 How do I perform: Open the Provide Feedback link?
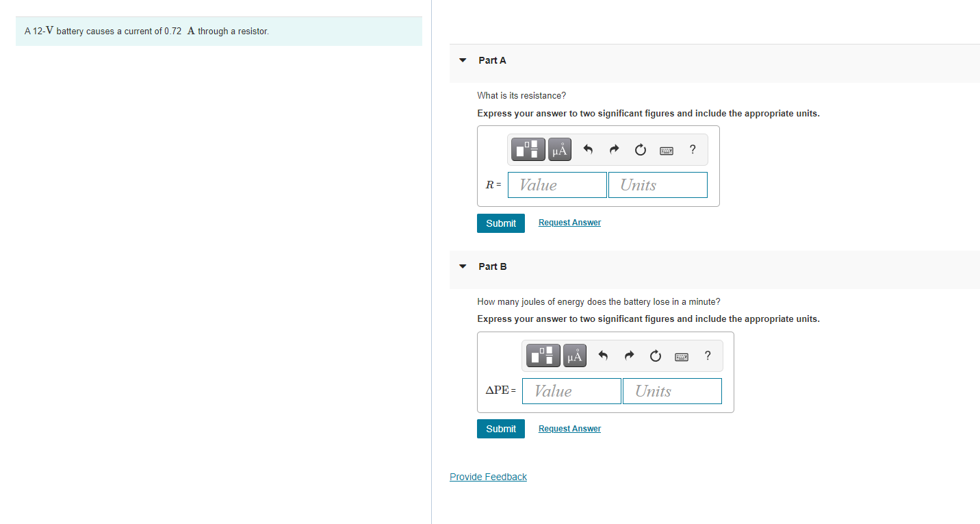[488, 477]
